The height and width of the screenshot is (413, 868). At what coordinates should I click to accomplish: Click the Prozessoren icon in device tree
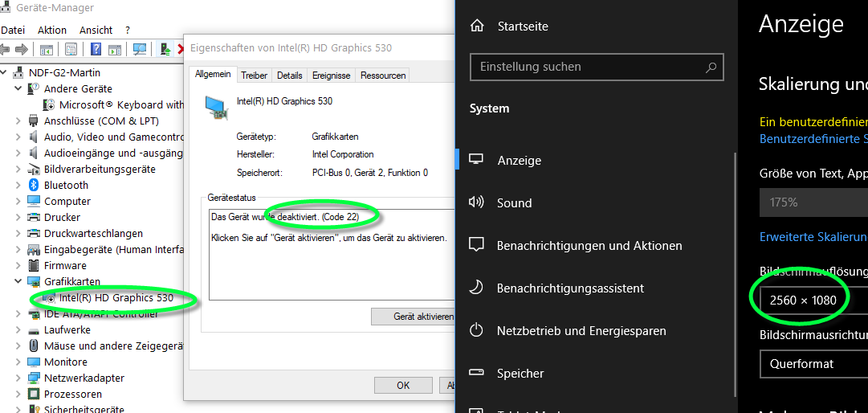[34, 395]
